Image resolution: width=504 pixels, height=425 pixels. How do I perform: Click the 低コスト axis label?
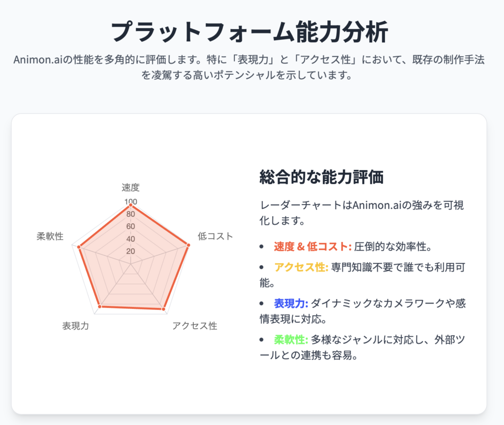215,236
